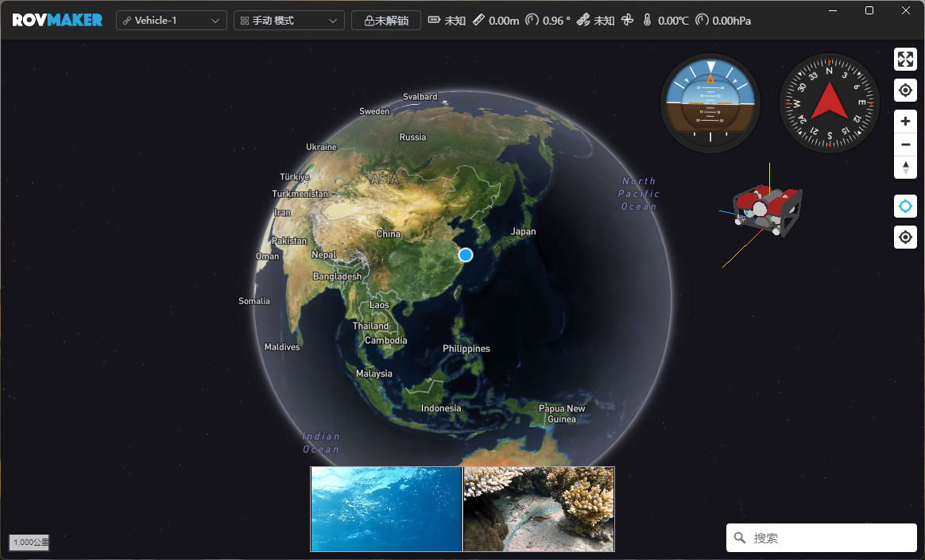925x560 pixels.
Task: Click the thermometer temperature icon
Action: 647,20
